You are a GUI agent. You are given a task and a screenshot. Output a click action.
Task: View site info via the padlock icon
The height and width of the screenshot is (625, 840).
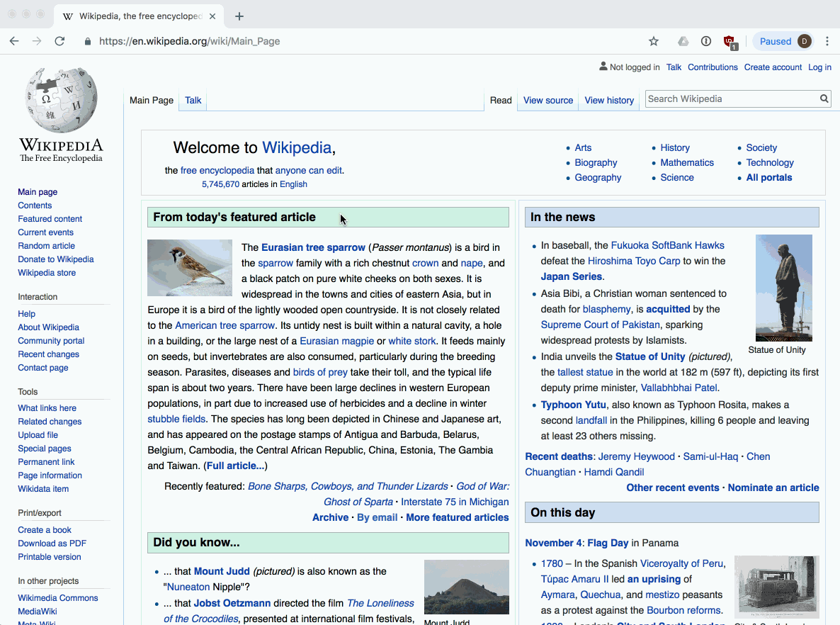pos(87,41)
